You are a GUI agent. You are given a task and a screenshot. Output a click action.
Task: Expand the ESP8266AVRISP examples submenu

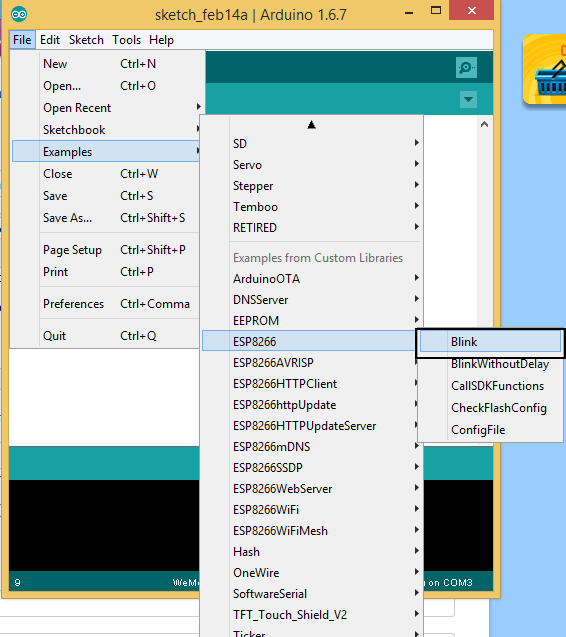click(310, 363)
